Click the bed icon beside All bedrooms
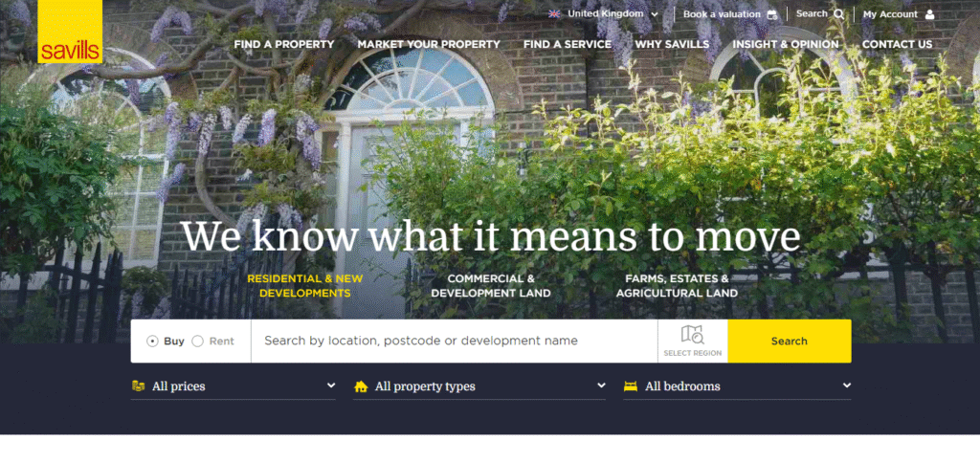 (x=631, y=386)
